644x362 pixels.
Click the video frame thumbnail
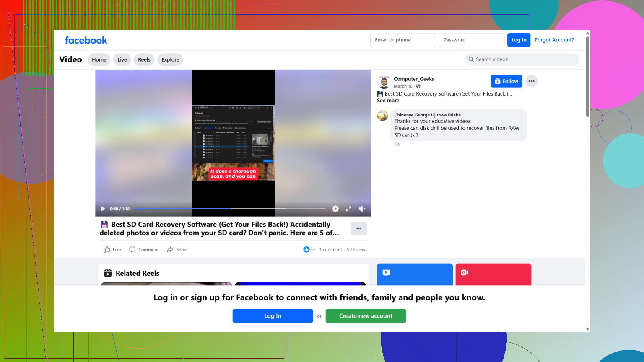point(233,143)
